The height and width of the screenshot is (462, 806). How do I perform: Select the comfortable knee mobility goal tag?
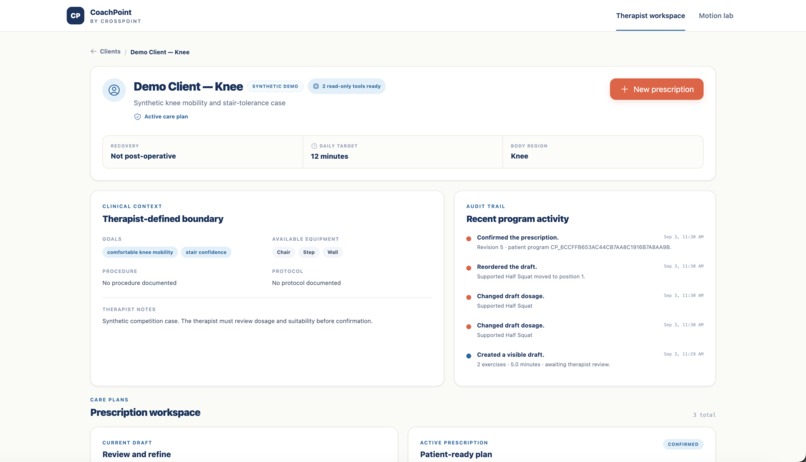(x=140, y=252)
